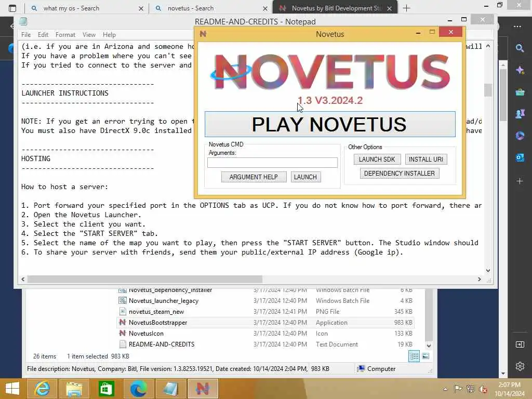Click Notepad vertical scrollbar down arrow

(x=488, y=270)
